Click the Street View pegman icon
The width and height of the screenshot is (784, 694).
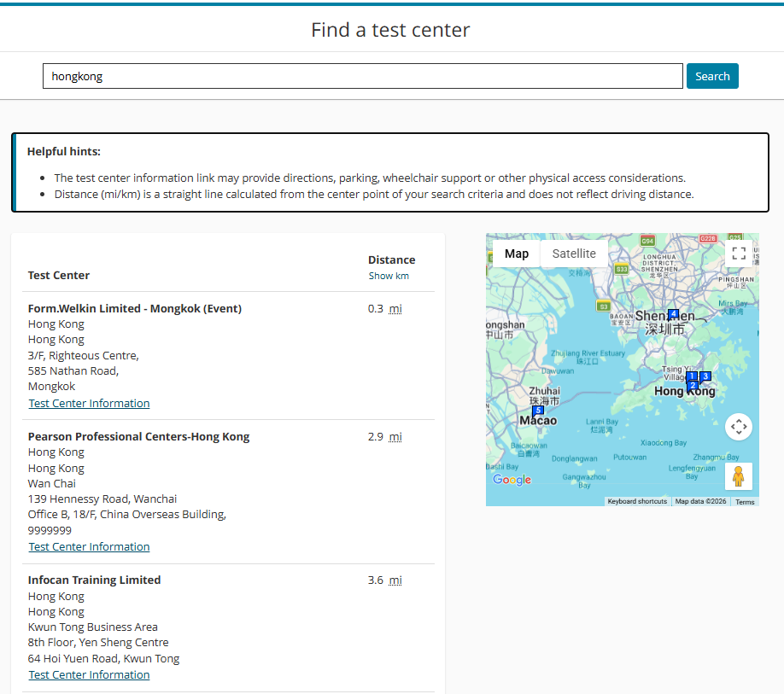(x=739, y=476)
